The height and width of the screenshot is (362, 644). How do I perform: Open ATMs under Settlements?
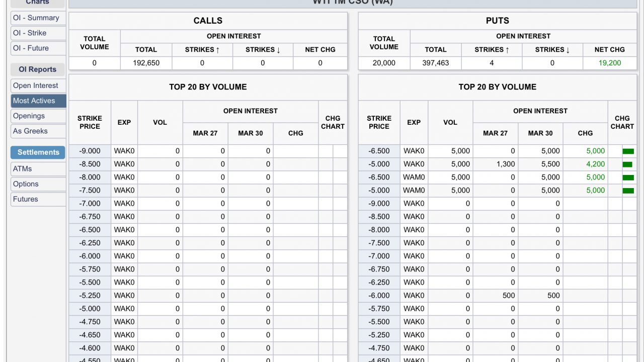(38, 169)
